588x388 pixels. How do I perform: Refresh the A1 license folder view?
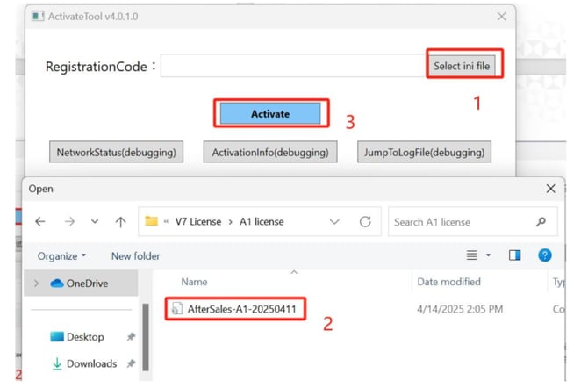click(x=365, y=222)
